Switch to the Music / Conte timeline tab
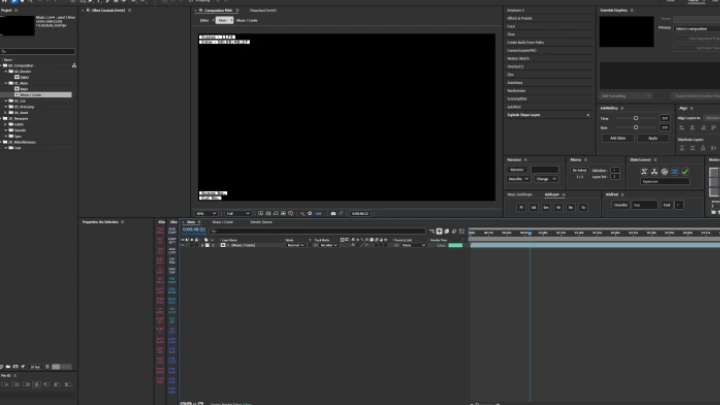The image size is (720, 405). coord(223,222)
